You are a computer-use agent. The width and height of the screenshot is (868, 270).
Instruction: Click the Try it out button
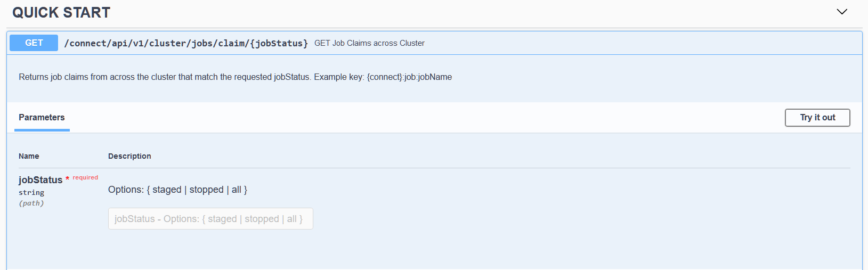(817, 118)
